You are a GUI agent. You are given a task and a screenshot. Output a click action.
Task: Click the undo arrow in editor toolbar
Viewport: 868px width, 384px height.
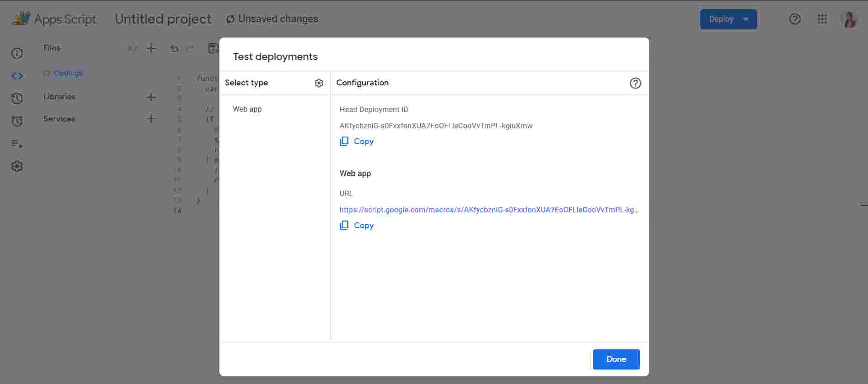click(x=174, y=48)
